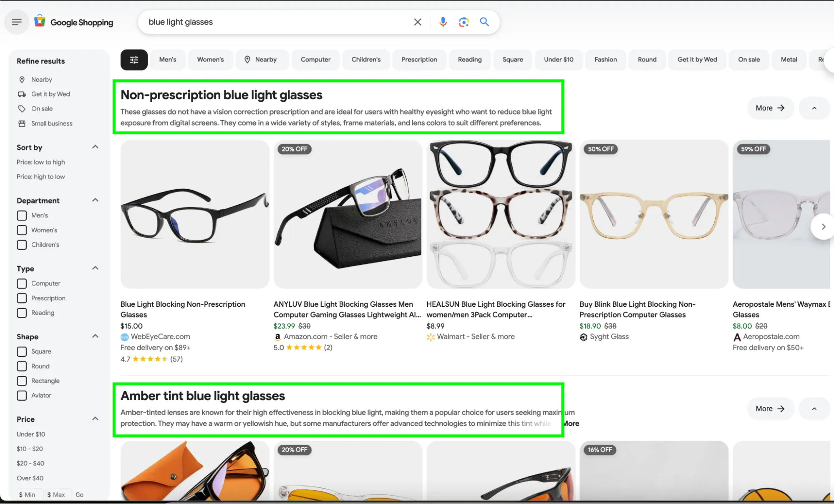The width and height of the screenshot is (834, 504).
Task: Collapse the Amber tint glasses group
Action: (x=814, y=409)
